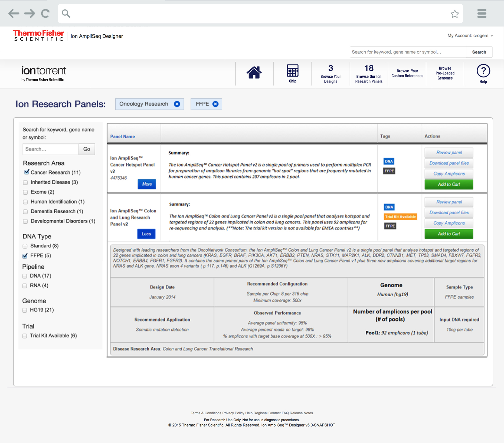The height and width of the screenshot is (443, 504).
Task: Download panel files for Cancer Hotspot Panel
Action: (x=449, y=163)
